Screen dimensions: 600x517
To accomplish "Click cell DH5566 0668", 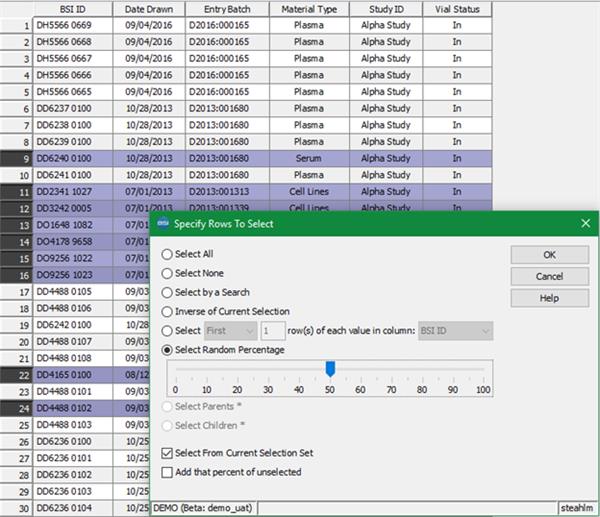I will 73,42.
